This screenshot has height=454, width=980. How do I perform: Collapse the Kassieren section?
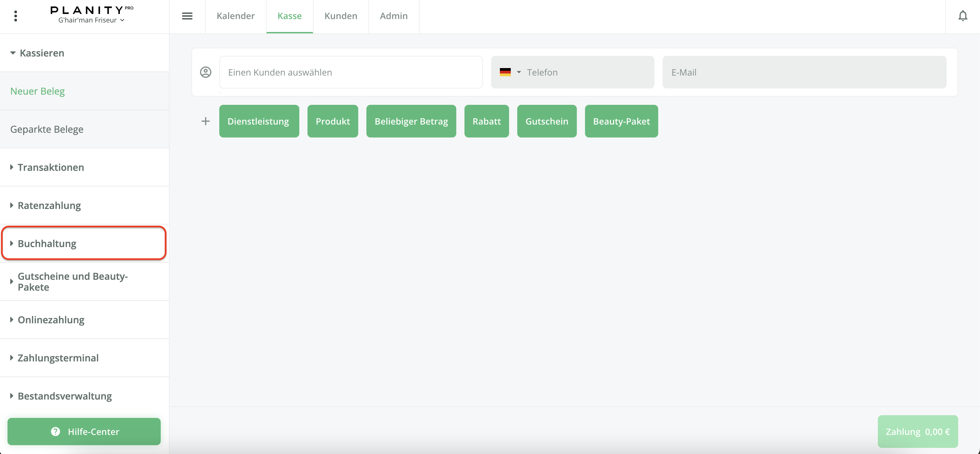pyautogui.click(x=42, y=53)
